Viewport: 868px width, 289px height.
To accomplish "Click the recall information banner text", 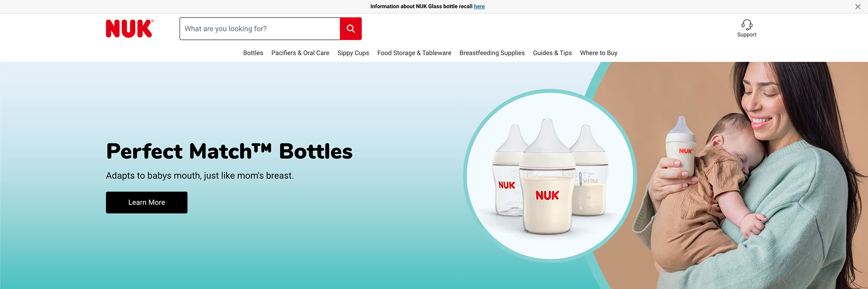I will coord(421,6).
